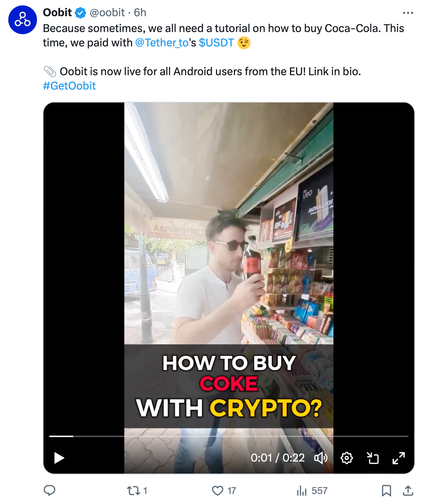Share the post via upload icon
Image resolution: width=424 pixels, height=504 pixels.
pyautogui.click(x=408, y=490)
